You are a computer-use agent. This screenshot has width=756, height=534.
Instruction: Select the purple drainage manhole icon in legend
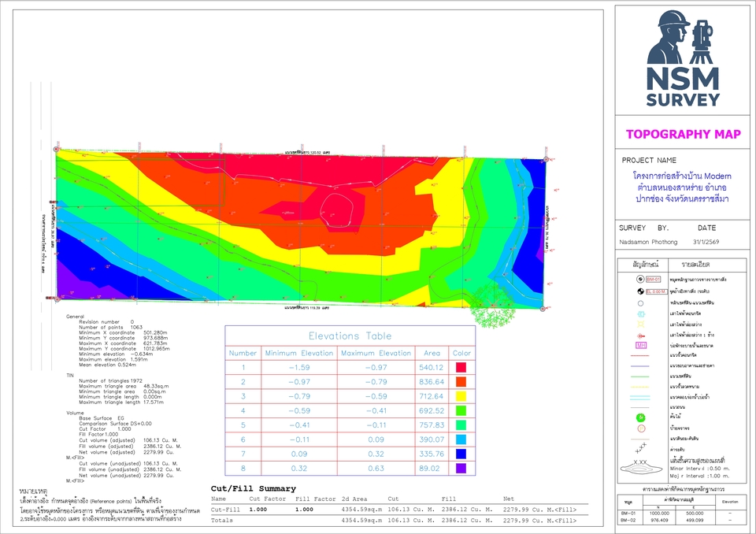click(639, 345)
